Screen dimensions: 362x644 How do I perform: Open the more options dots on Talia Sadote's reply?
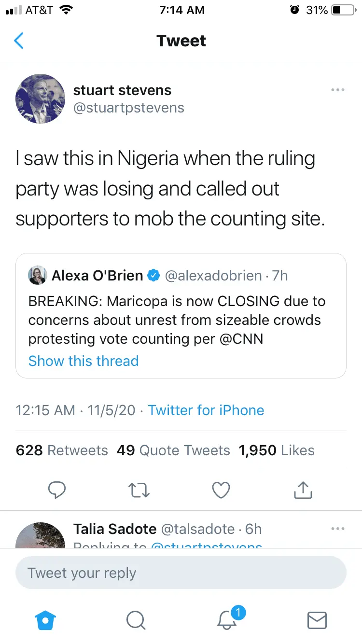(x=338, y=529)
